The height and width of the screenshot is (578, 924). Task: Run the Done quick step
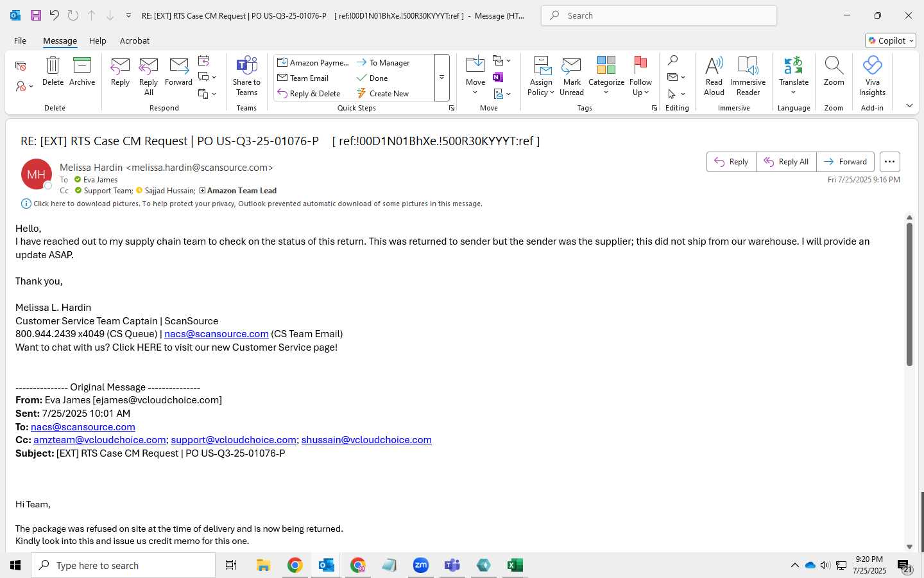372,78
